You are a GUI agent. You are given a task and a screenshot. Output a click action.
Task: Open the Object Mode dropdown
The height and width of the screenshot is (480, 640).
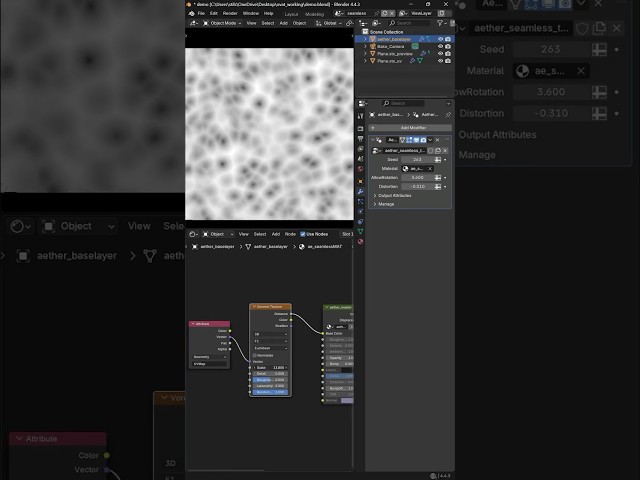coord(222,23)
